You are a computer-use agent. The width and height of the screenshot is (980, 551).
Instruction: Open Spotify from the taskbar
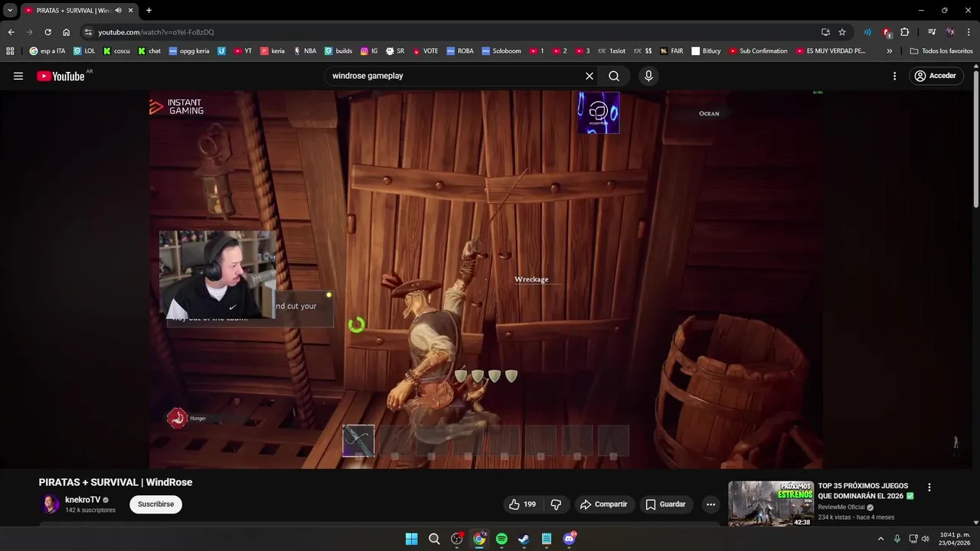tap(501, 539)
